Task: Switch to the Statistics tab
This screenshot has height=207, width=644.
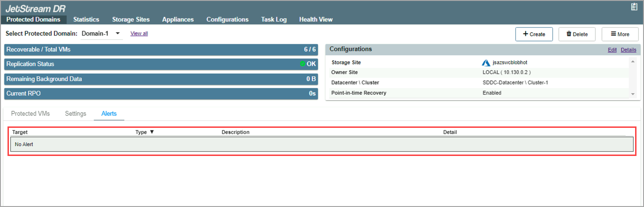Action: 86,20
